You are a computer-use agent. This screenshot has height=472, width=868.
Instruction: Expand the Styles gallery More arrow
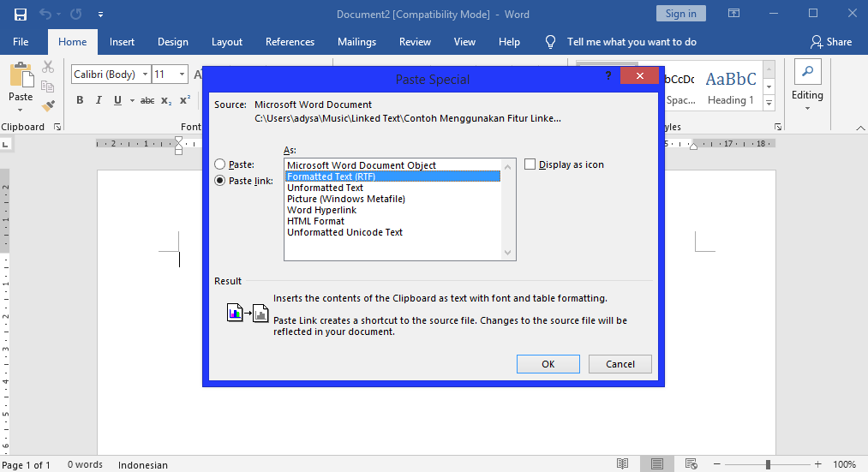(769, 103)
